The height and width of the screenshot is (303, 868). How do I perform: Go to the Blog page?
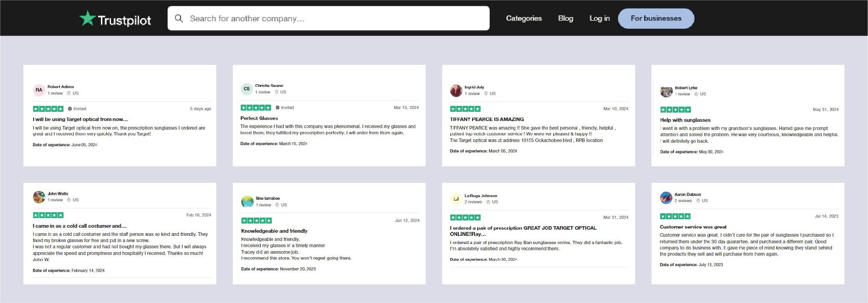point(565,18)
